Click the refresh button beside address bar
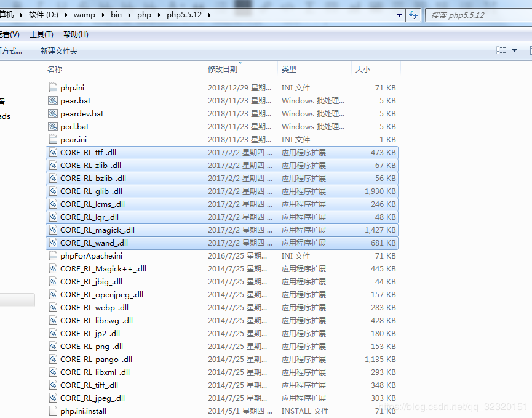The height and width of the screenshot is (418, 532). pos(413,15)
